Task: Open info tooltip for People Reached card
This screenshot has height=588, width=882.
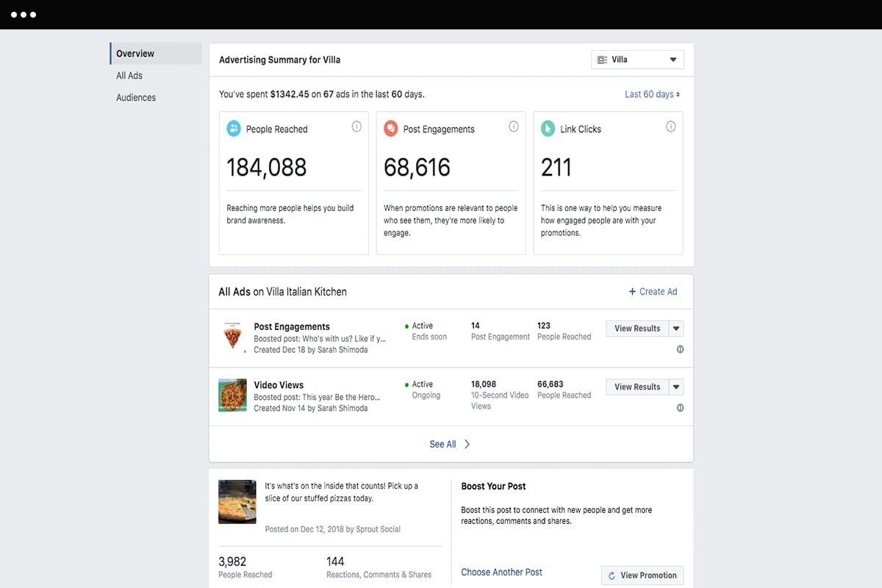Action: pyautogui.click(x=356, y=126)
